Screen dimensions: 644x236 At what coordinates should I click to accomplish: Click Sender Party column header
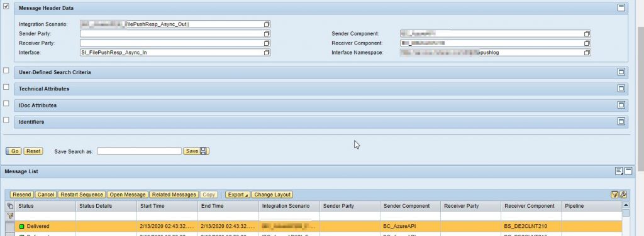pos(350,206)
